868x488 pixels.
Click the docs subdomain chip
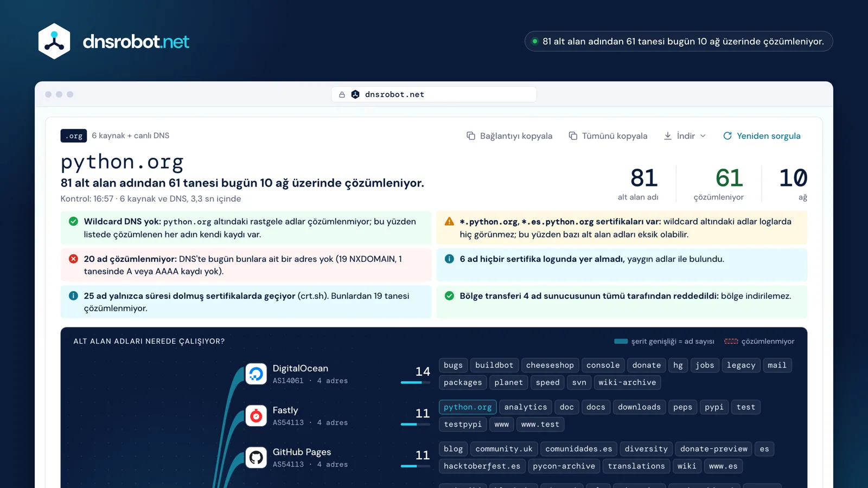(596, 407)
